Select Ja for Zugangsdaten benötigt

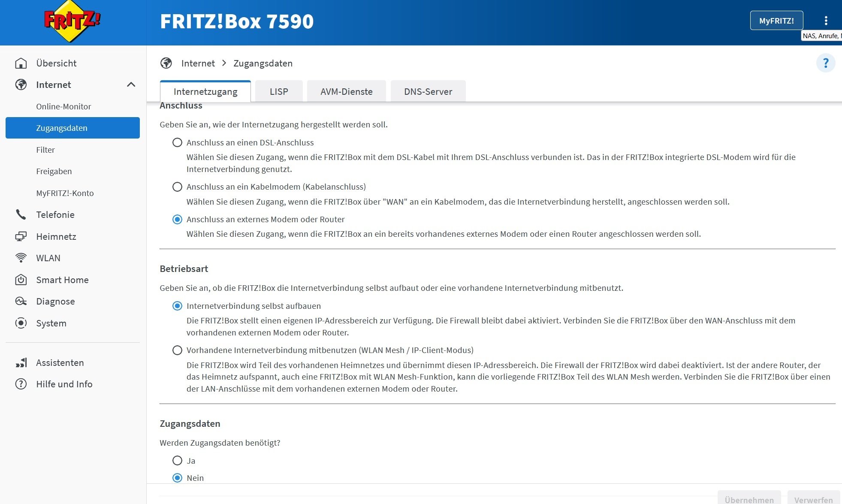tap(177, 461)
